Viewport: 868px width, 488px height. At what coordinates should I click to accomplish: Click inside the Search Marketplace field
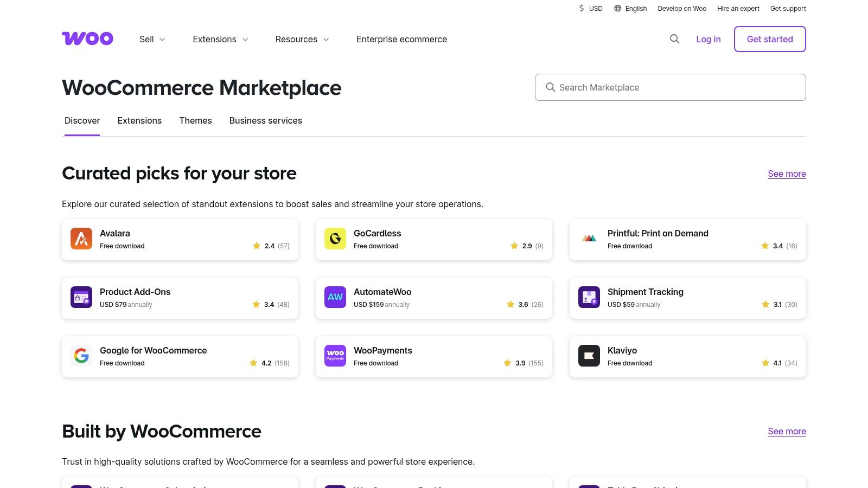(x=670, y=87)
